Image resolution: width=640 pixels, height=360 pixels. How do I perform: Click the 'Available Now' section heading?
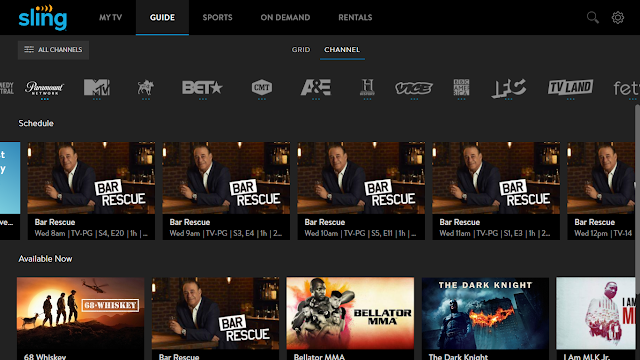tap(45, 259)
